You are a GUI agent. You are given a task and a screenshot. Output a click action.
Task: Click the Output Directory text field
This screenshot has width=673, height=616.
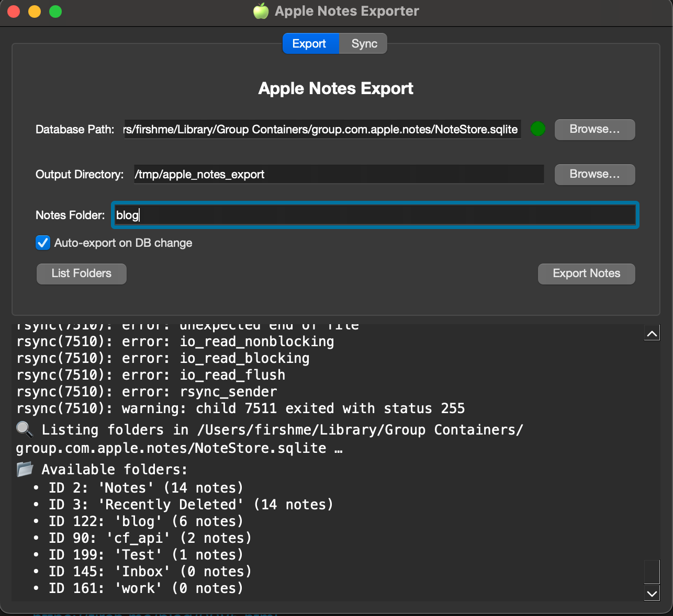[339, 174]
